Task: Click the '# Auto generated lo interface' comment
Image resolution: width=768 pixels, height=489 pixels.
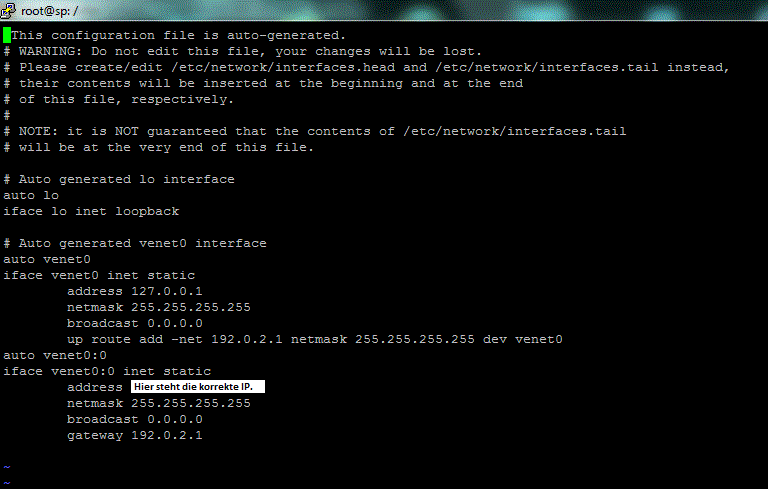Action: coord(119,179)
